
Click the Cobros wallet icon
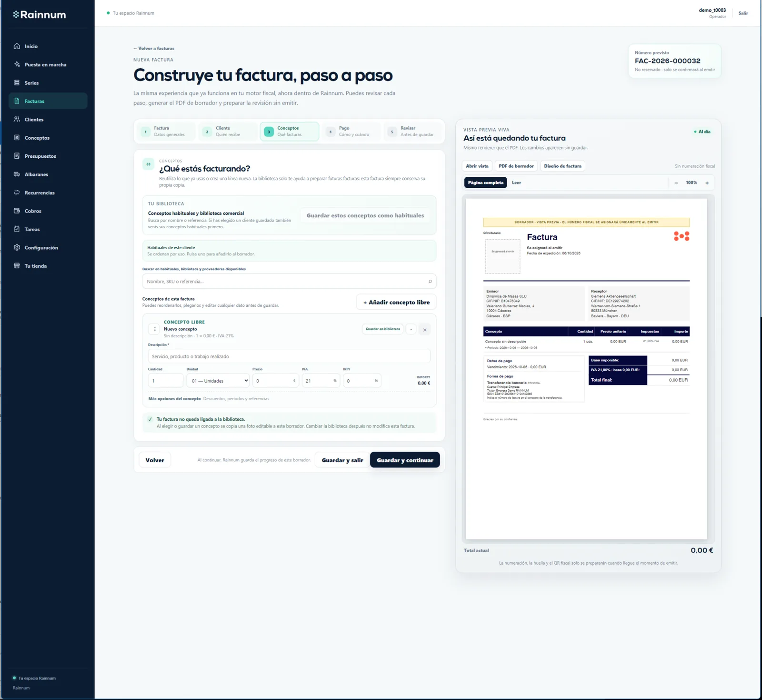point(17,211)
